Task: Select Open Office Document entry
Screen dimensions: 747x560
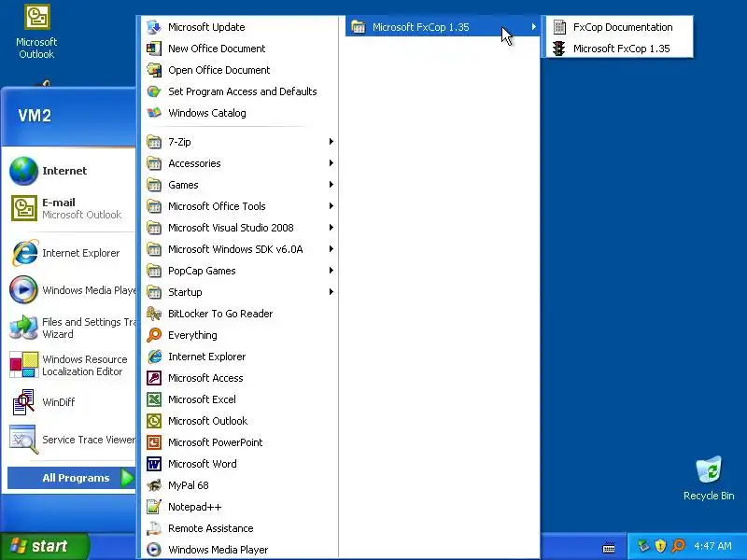Action: [x=240, y=70]
